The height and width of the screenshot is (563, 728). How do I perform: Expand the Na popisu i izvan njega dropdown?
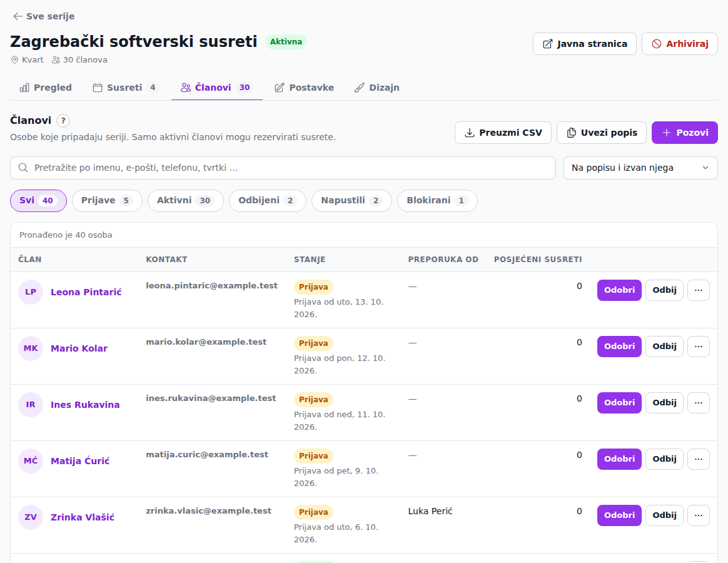[x=640, y=168]
